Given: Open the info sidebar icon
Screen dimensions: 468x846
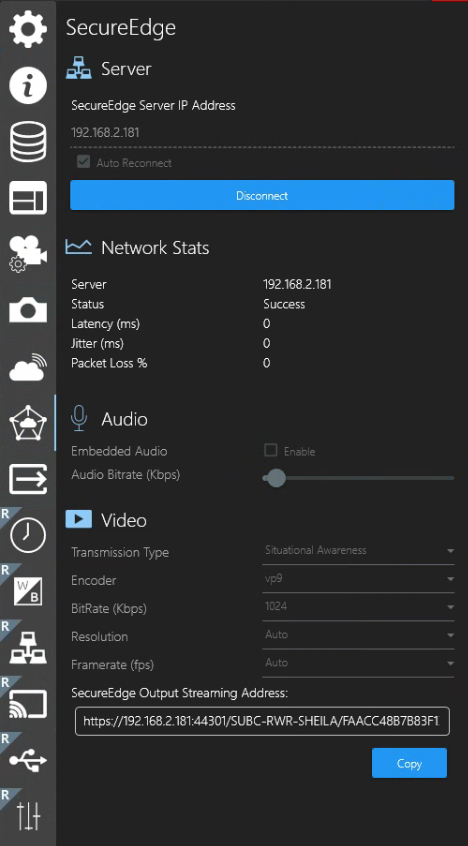Looking at the screenshot, I should [x=28, y=85].
